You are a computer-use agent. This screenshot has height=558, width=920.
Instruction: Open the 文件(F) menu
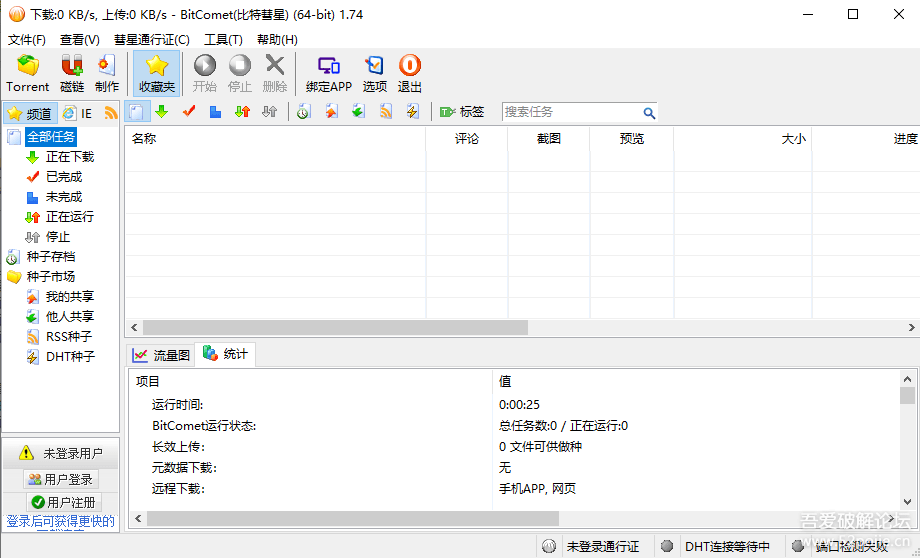click(27, 39)
